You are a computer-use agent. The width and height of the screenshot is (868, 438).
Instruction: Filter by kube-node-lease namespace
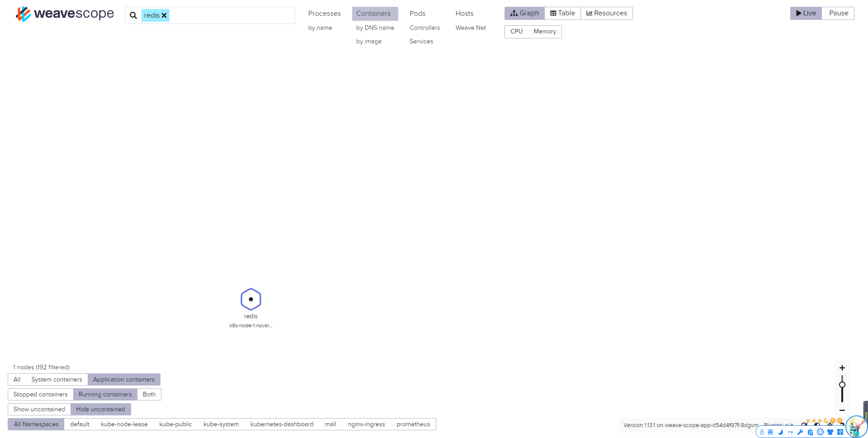pos(124,424)
